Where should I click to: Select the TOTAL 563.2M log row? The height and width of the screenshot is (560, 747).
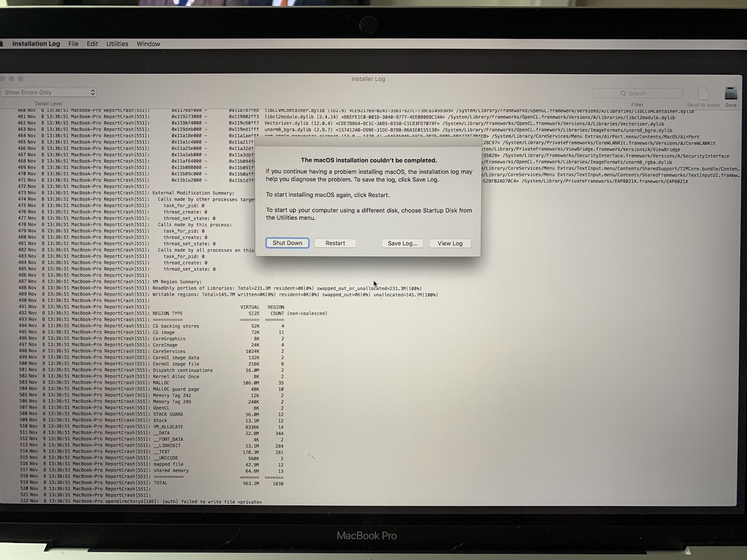(x=151, y=483)
